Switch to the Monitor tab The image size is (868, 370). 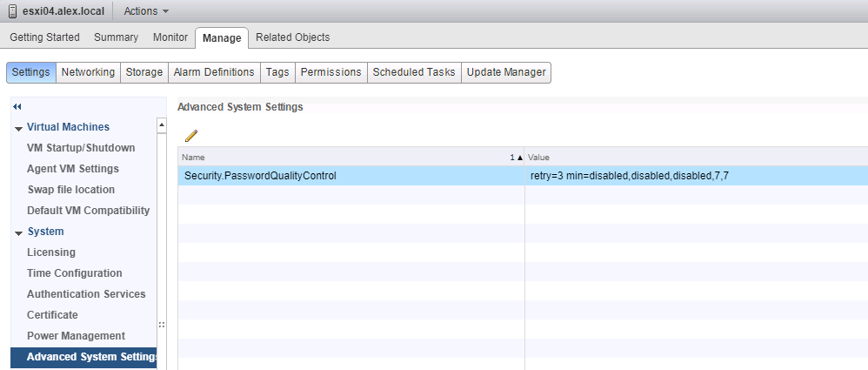pos(170,37)
